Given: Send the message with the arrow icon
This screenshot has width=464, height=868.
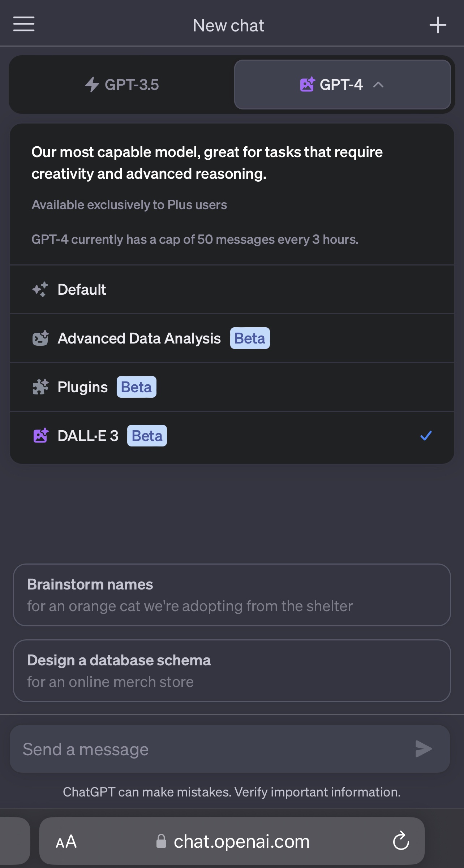Looking at the screenshot, I should tap(424, 749).
